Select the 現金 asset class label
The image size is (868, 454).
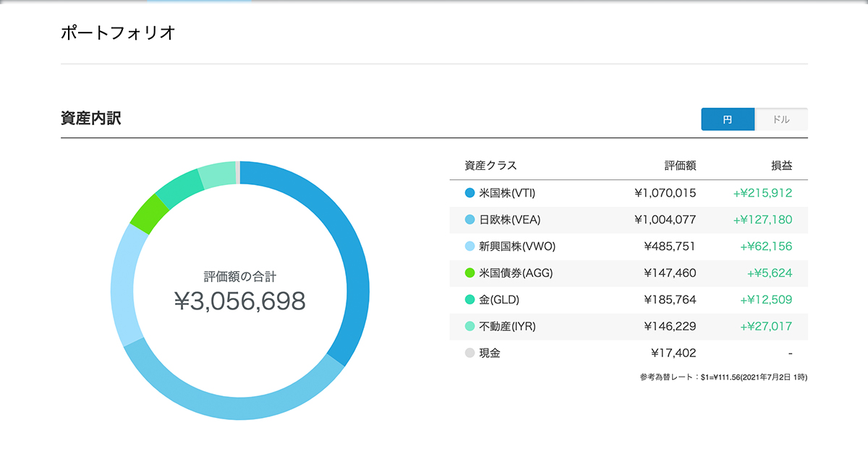pos(490,353)
